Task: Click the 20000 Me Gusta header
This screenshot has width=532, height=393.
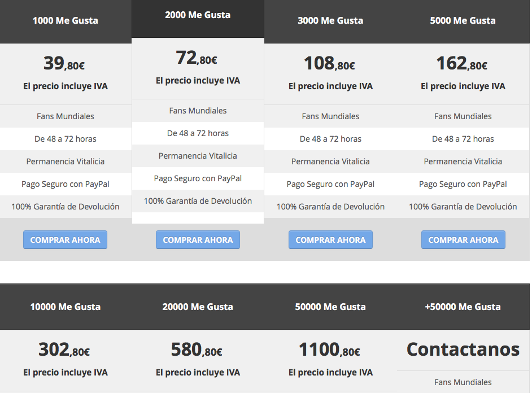Action: [x=198, y=307]
